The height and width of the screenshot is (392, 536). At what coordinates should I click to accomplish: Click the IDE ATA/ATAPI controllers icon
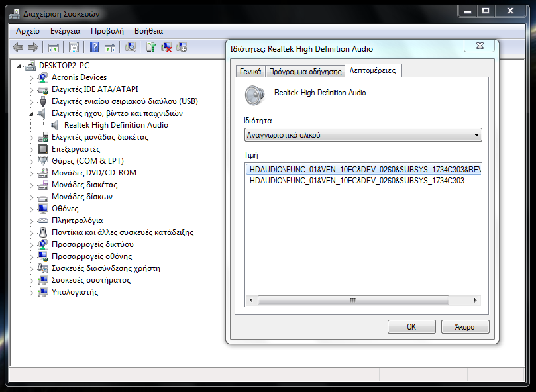coord(42,89)
